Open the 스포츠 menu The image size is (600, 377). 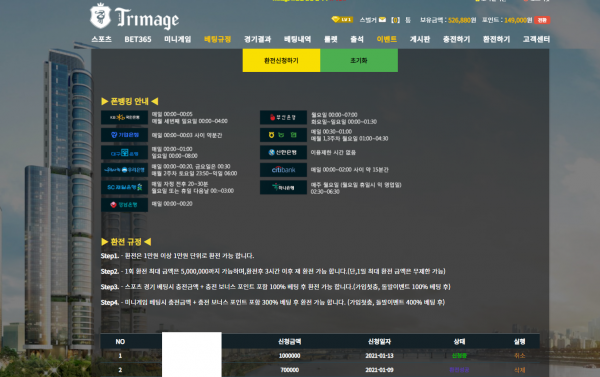click(x=101, y=39)
